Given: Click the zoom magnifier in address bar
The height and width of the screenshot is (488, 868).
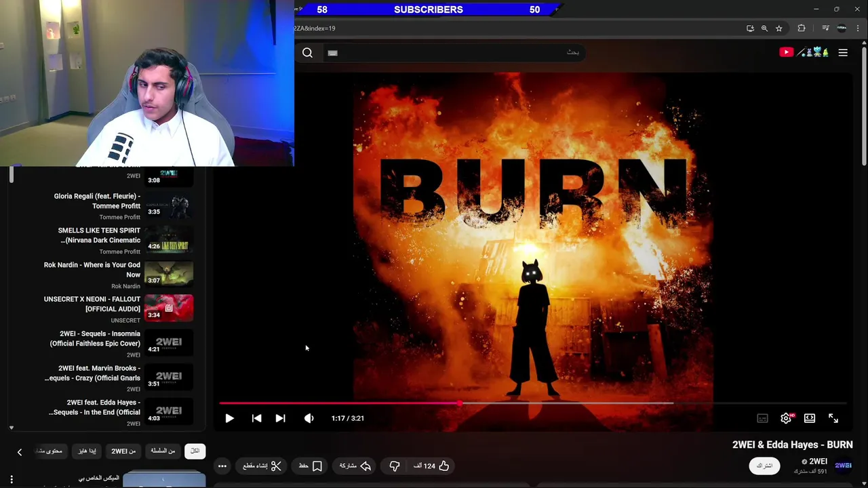Looking at the screenshot, I should tap(764, 28).
